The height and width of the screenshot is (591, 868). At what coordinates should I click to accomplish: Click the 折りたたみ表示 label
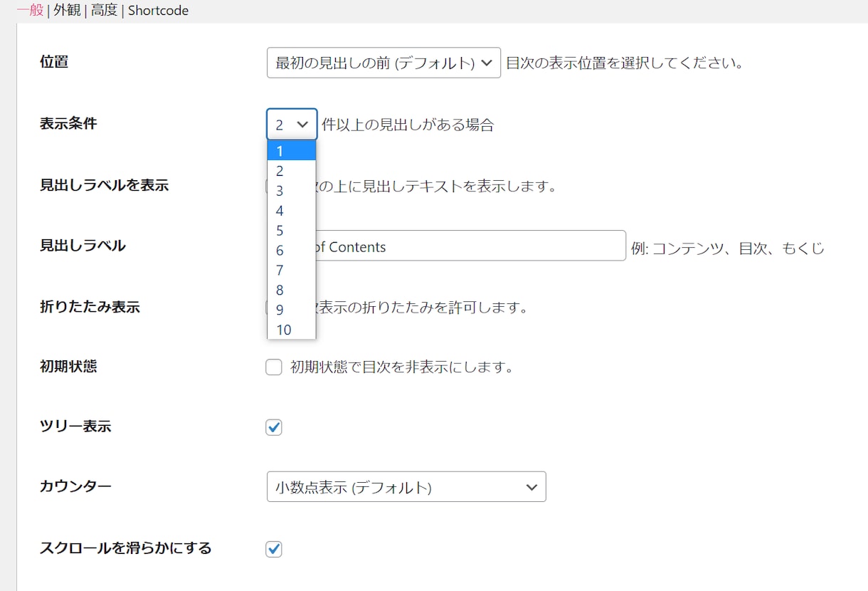(x=90, y=307)
